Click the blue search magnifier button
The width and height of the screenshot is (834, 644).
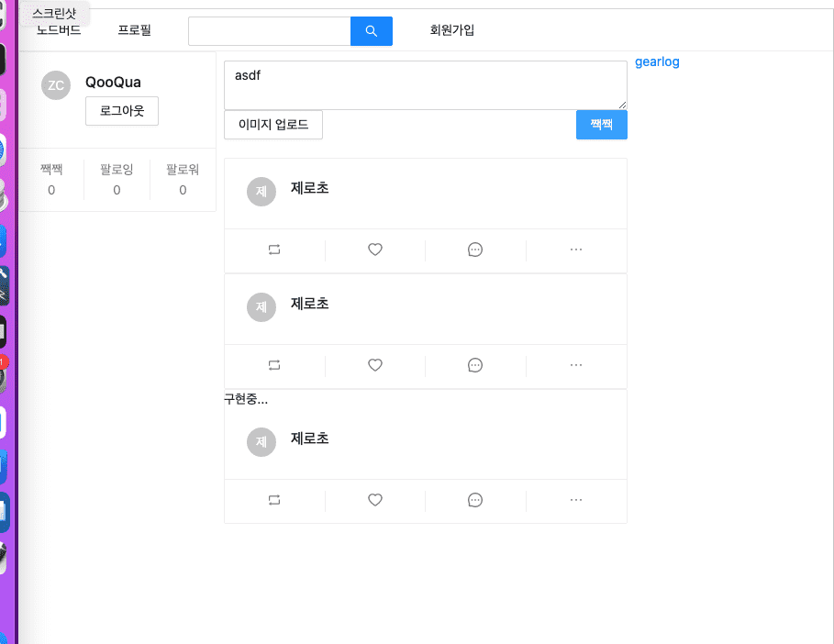372,31
